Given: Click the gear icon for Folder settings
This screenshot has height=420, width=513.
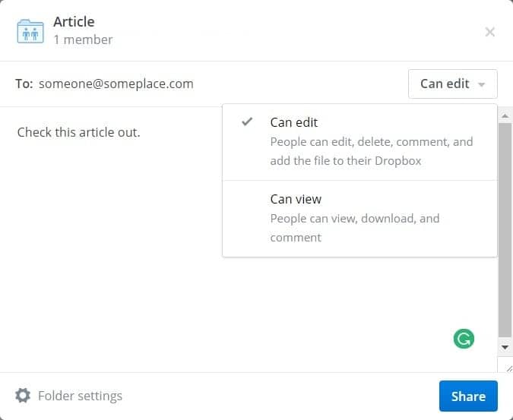Looking at the screenshot, I should (23, 396).
